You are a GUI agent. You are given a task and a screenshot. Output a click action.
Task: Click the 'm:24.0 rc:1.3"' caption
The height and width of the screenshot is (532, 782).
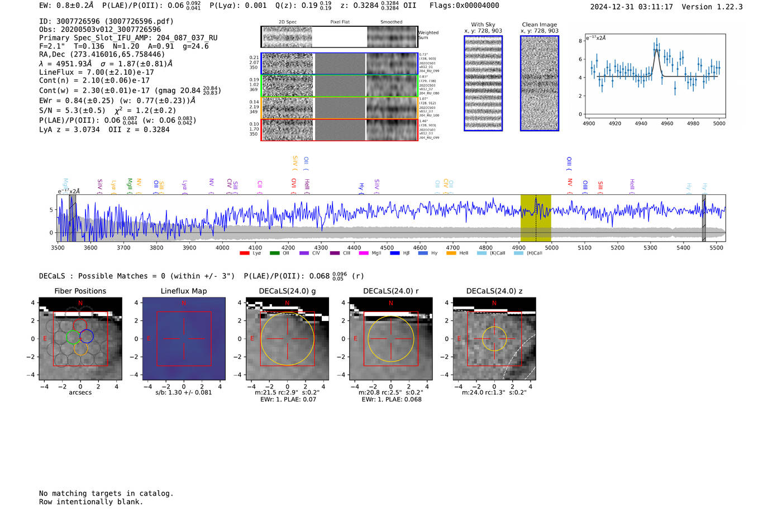point(484,392)
